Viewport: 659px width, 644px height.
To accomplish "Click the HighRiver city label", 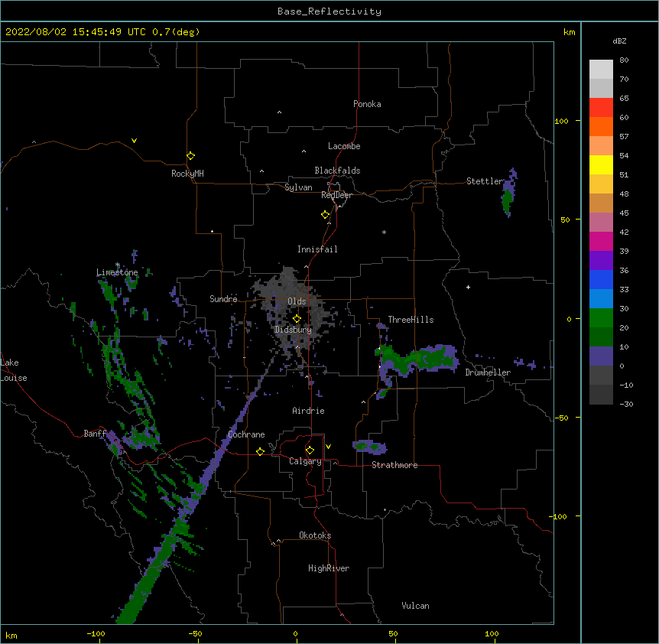I will [329, 568].
